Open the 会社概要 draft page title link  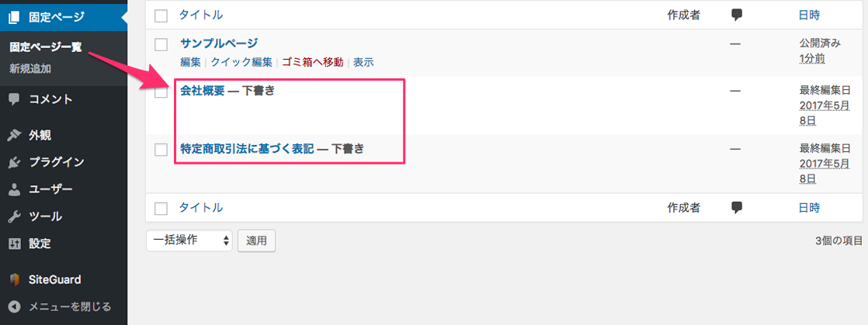coord(203,92)
